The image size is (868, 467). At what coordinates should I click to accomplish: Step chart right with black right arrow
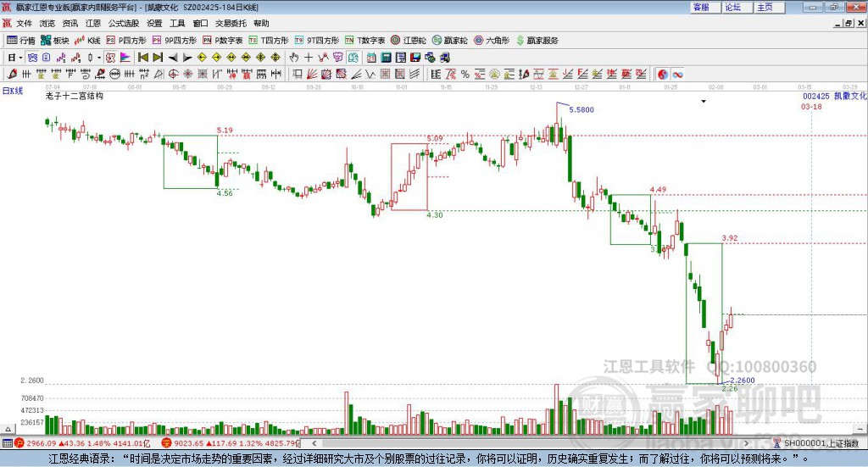pos(187,58)
